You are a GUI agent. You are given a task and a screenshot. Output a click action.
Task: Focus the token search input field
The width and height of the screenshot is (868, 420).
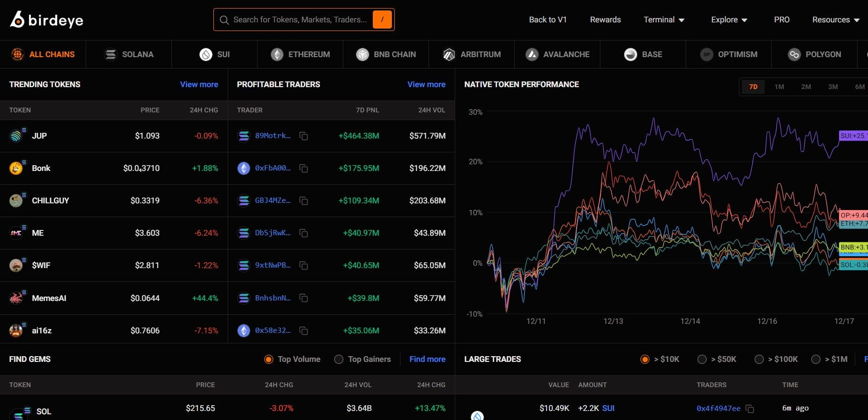[299, 20]
